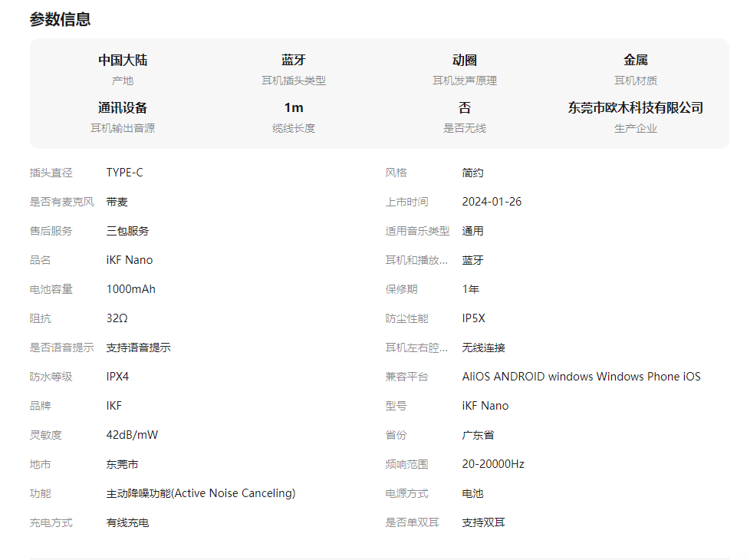Select the 支持双耳 value at bottom

[x=483, y=522]
